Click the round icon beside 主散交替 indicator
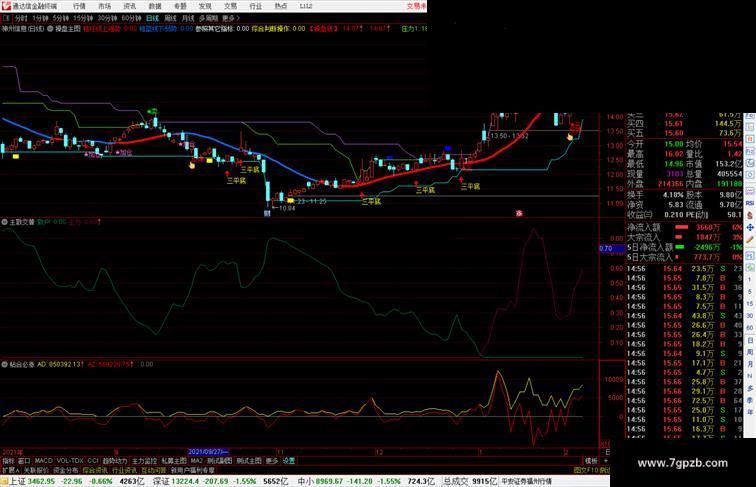This screenshot has width=756, height=487. pyautogui.click(x=5, y=222)
